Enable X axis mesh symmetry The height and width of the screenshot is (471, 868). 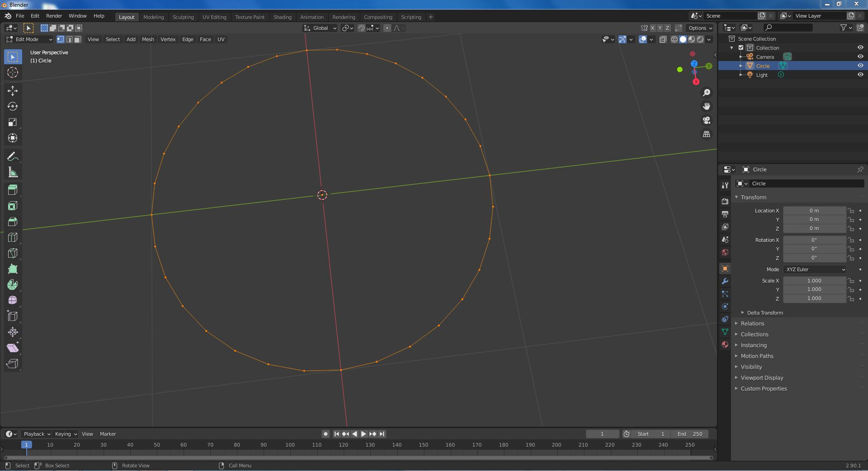[x=652, y=28]
